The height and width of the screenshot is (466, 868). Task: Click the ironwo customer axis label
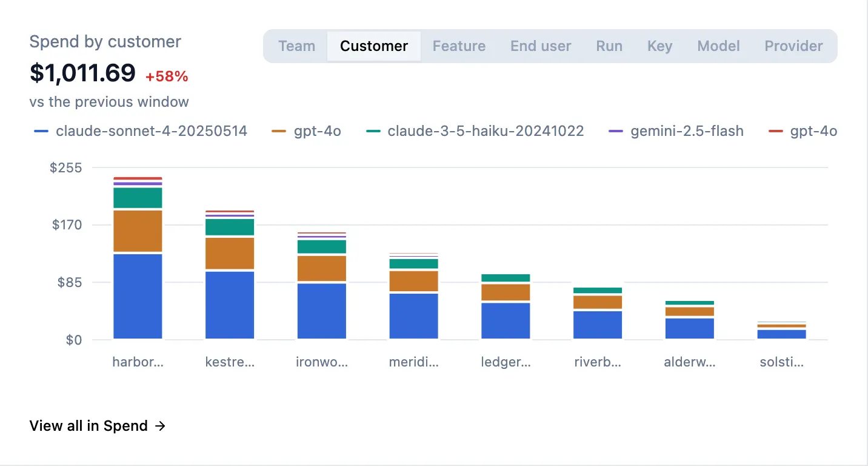[322, 363]
